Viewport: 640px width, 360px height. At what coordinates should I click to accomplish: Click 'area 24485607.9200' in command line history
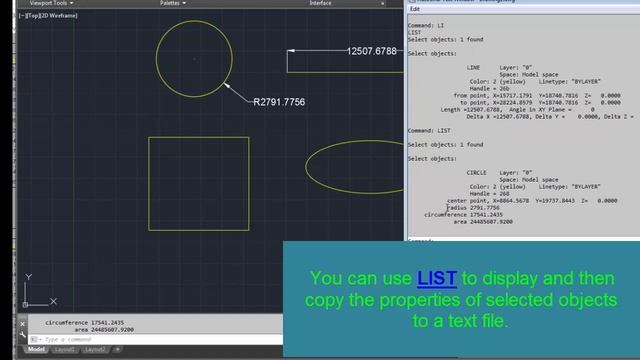[104, 329]
